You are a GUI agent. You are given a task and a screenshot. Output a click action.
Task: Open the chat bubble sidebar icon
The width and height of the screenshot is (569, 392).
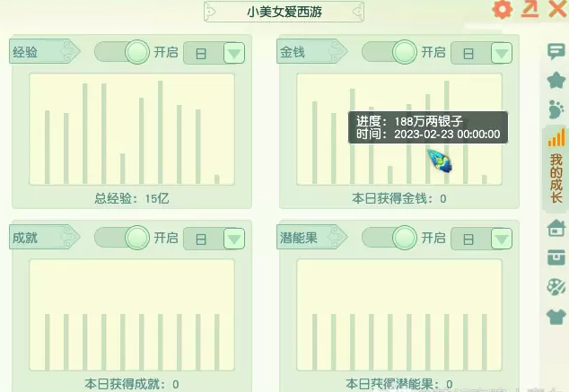point(556,52)
